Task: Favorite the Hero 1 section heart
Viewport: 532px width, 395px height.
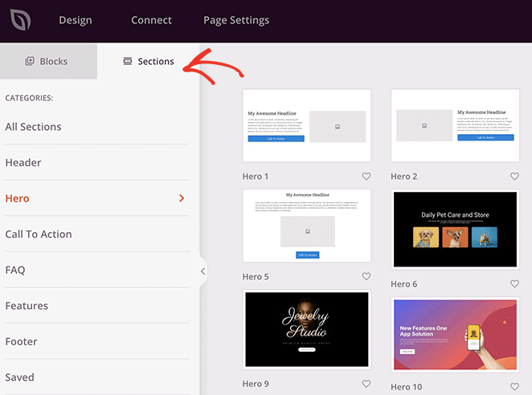Action: 366,177
